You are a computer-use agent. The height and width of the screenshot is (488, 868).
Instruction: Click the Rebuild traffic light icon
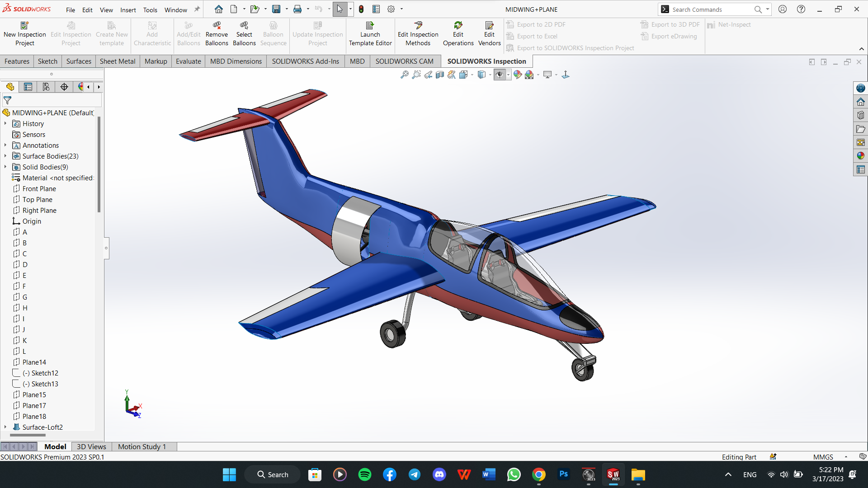click(x=361, y=9)
